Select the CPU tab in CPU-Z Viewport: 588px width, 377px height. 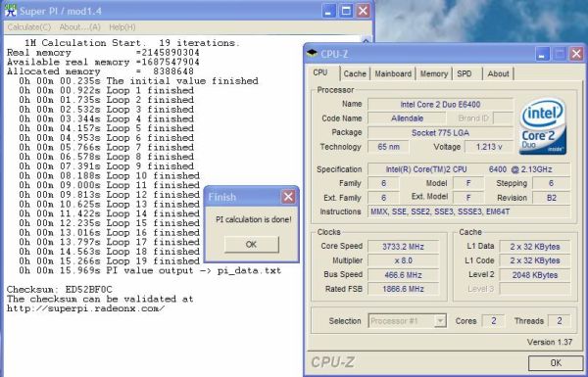(320, 72)
